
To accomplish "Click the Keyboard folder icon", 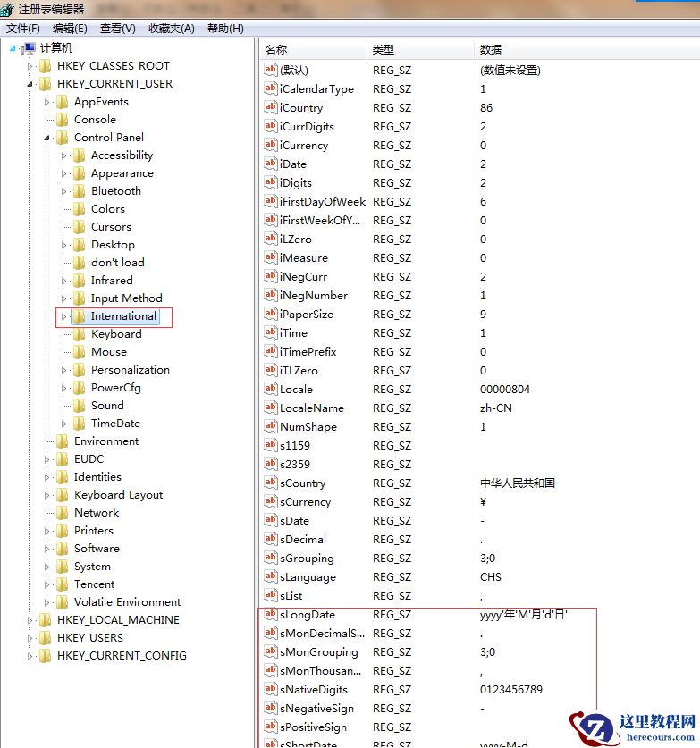I will [80, 334].
